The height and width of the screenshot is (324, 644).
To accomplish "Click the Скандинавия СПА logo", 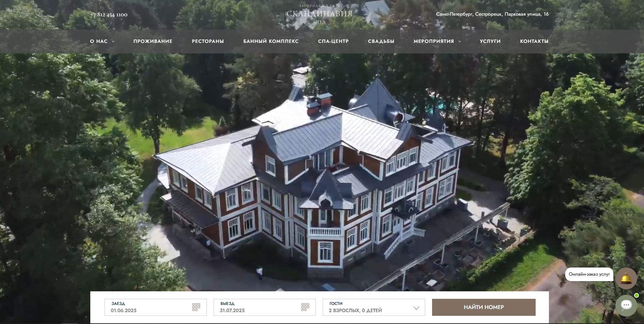I will point(319,14).
